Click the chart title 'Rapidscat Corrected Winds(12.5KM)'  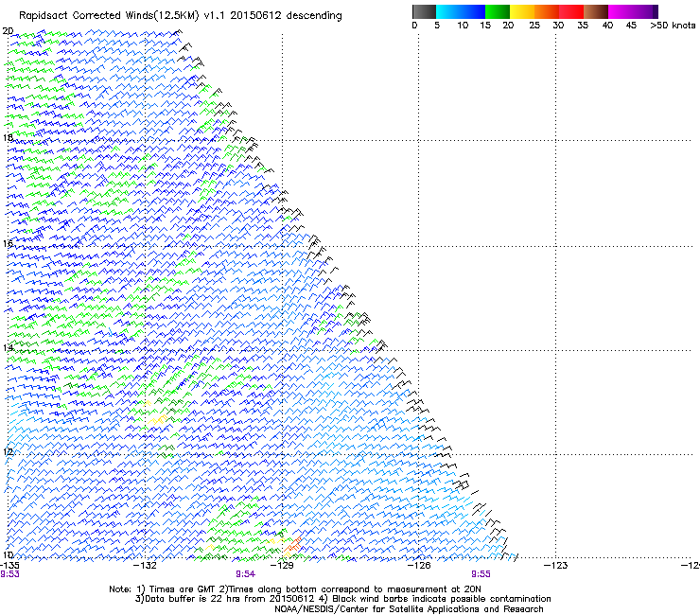point(109,16)
